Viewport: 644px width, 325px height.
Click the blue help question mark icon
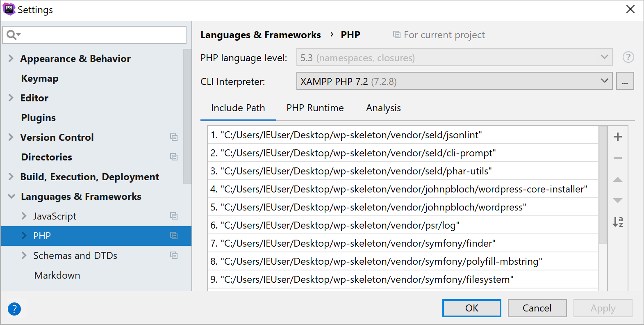(14, 309)
